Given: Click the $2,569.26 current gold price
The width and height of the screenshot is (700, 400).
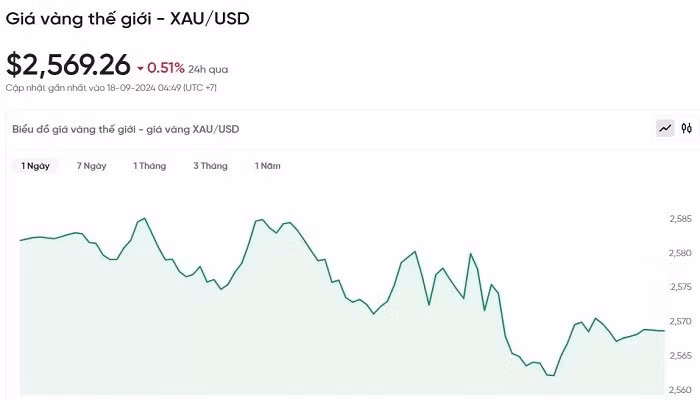Looking at the screenshot, I should (69, 65).
